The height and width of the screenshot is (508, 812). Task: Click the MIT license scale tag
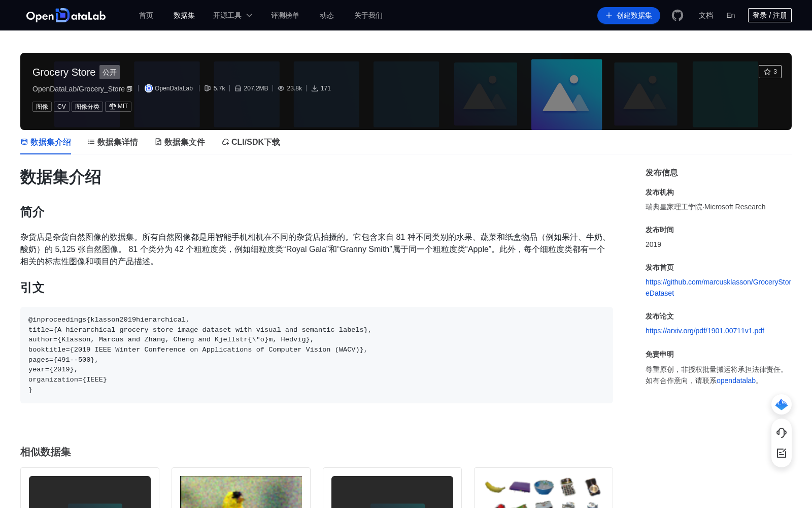click(118, 107)
